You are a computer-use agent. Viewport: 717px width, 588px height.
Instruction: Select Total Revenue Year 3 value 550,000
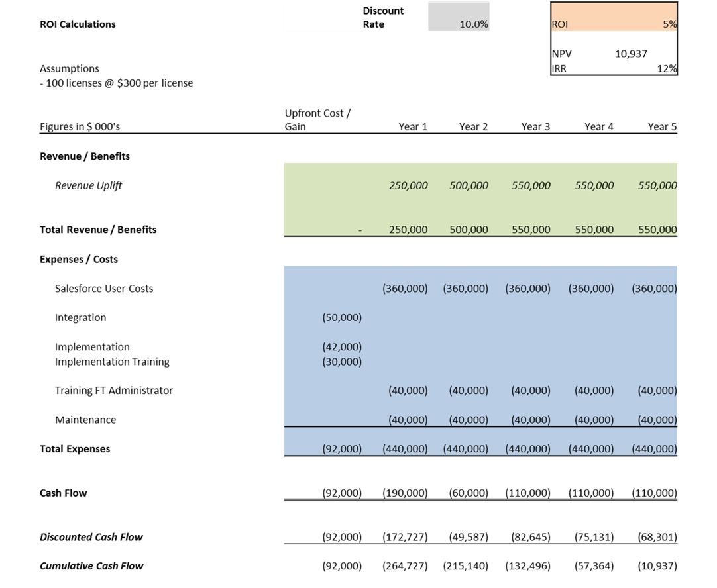pyautogui.click(x=531, y=229)
